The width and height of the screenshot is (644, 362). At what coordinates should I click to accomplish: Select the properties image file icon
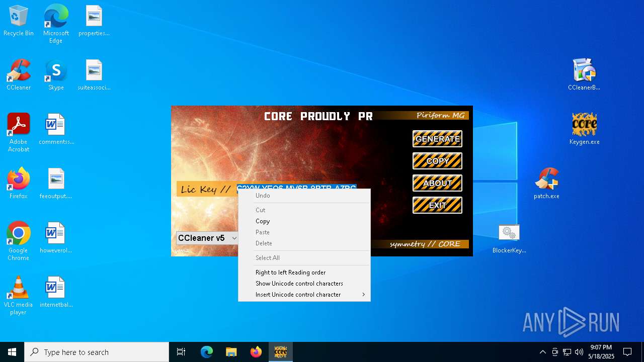tap(94, 22)
